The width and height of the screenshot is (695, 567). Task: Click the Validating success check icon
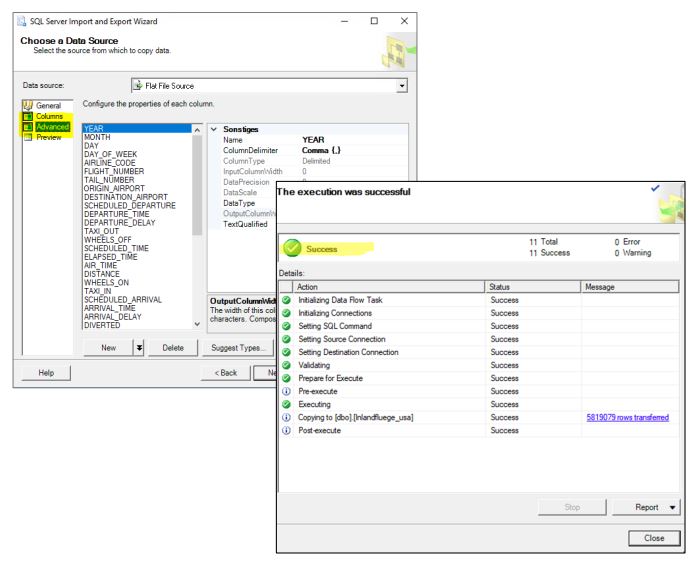point(288,365)
